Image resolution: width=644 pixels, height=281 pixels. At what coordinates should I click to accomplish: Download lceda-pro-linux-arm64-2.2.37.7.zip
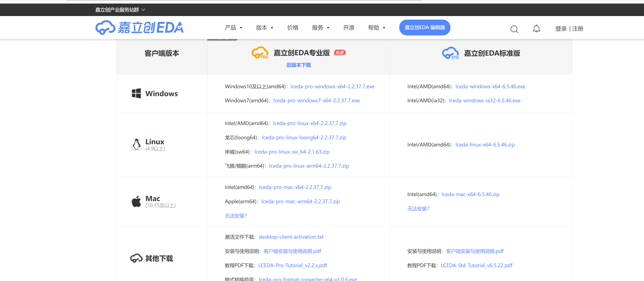(309, 166)
